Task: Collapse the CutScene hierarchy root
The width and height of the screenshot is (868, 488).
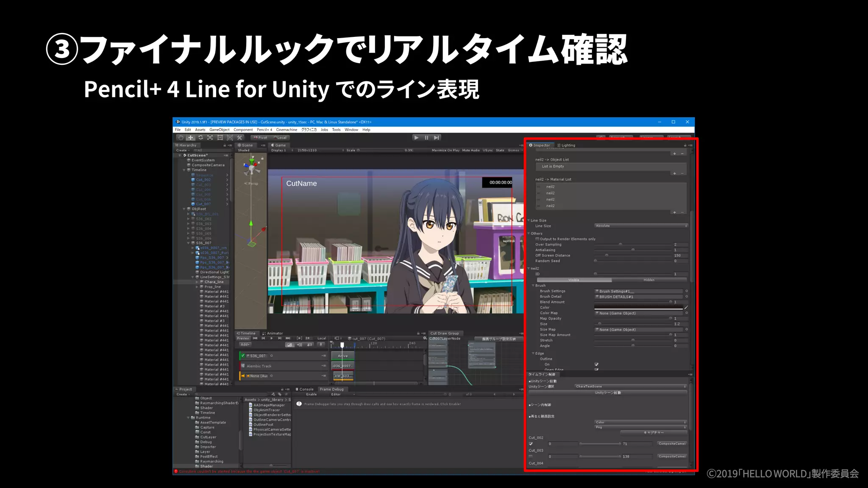Action: point(180,155)
